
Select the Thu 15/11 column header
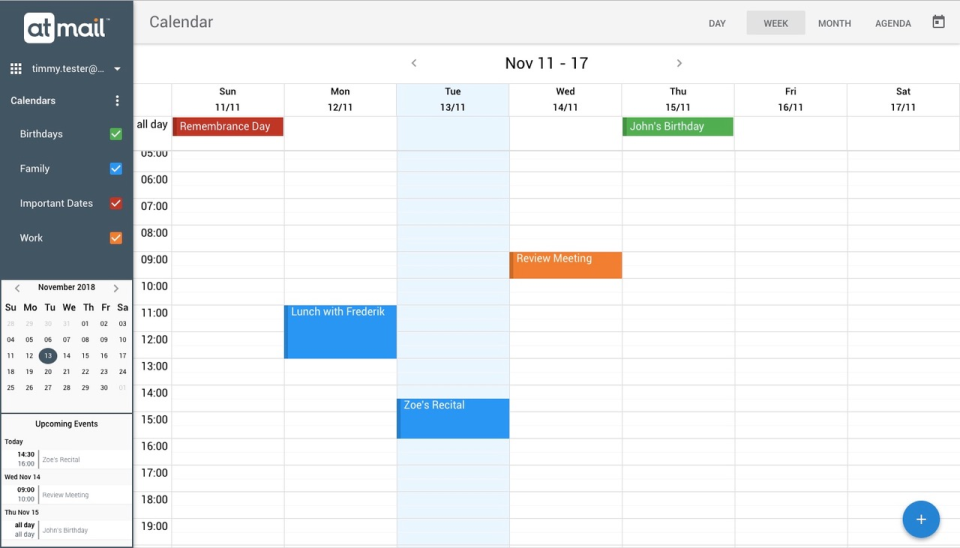pos(678,99)
